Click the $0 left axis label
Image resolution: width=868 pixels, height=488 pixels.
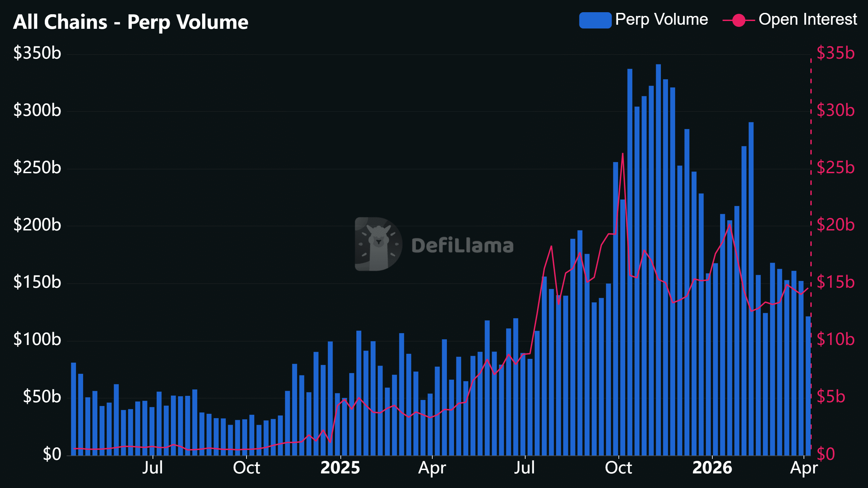(52, 454)
